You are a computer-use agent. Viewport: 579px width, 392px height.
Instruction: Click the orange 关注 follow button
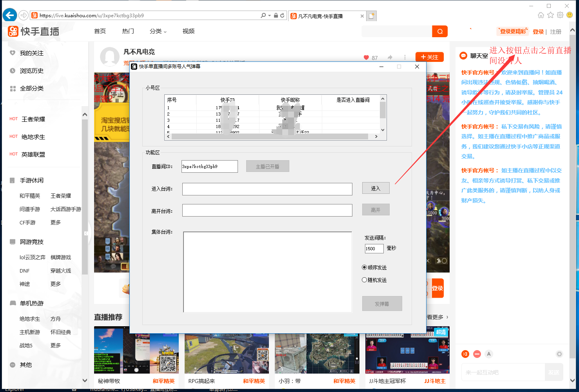(430, 57)
